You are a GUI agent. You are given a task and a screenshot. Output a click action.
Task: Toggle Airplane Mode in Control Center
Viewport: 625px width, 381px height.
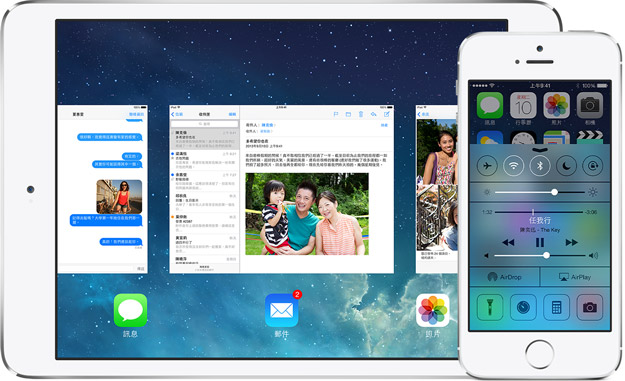487,165
